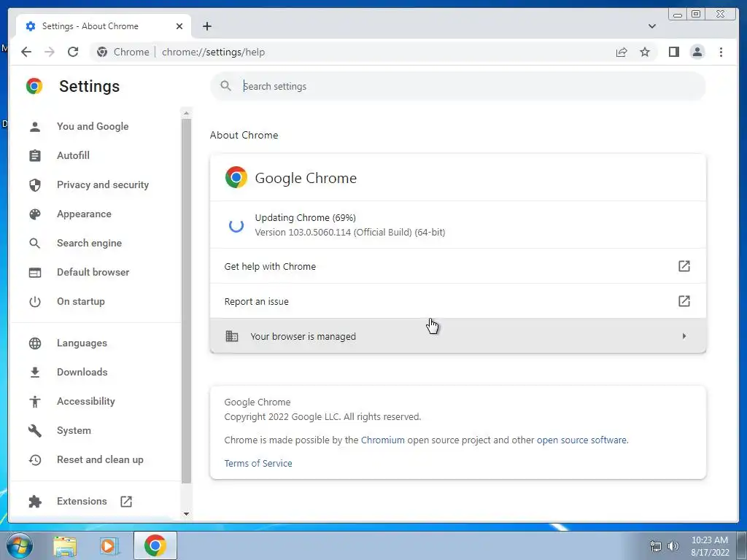Click the network tray icon
The width and height of the screenshot is (747, 560).
click(x=656, y=546)
